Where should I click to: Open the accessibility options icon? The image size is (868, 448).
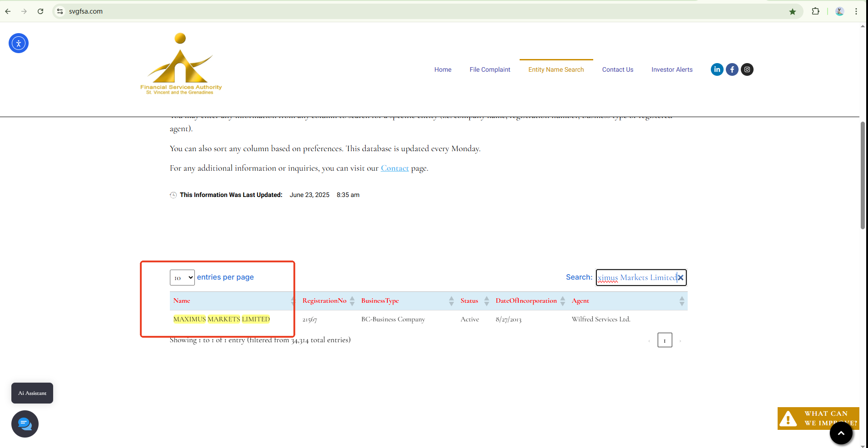coord(19,43)
